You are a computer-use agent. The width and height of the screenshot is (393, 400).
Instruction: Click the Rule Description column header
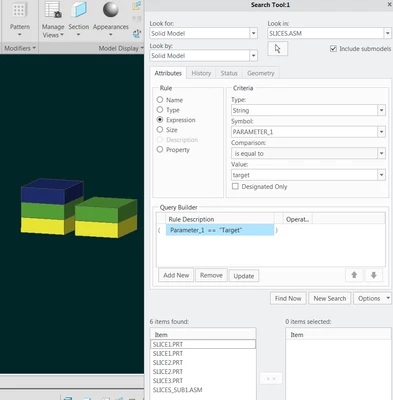[x=220, y=219]
